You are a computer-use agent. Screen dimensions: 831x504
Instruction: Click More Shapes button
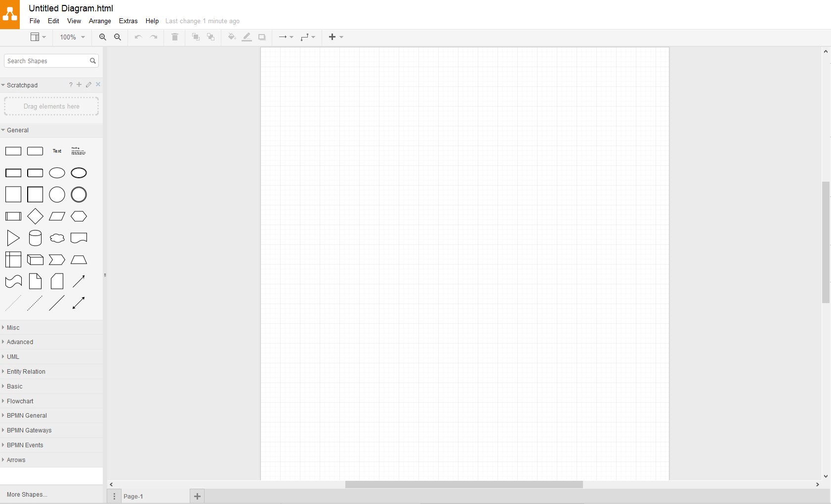27,495
